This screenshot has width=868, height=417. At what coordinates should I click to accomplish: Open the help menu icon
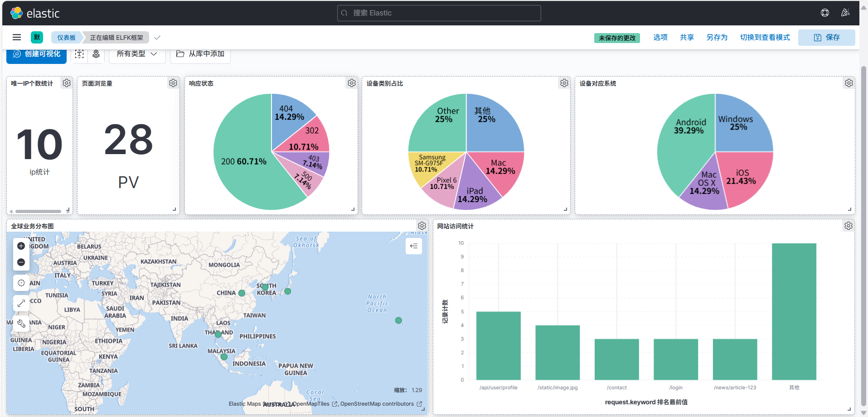click(825, 13)
